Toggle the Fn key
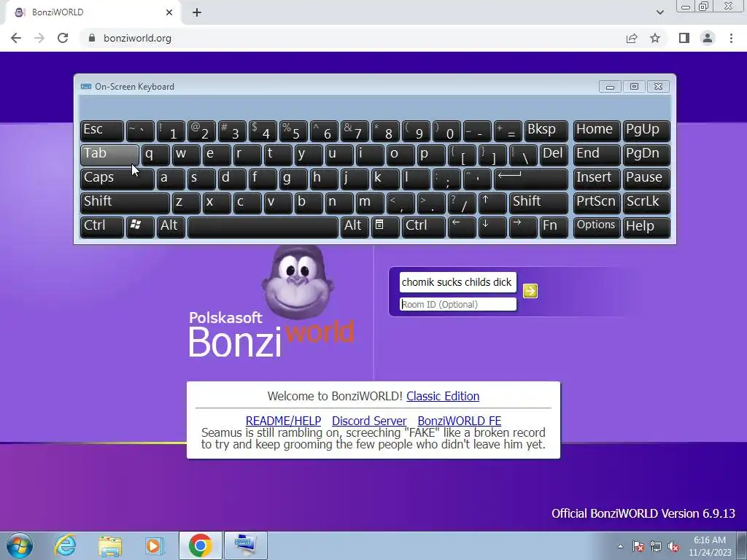 (554, 226)
